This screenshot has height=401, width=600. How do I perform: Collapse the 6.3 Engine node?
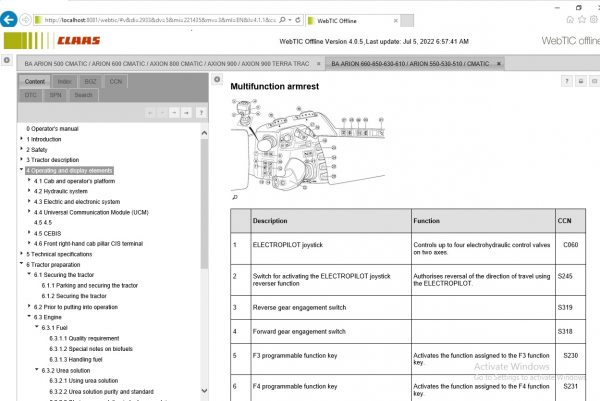point(29,316)
